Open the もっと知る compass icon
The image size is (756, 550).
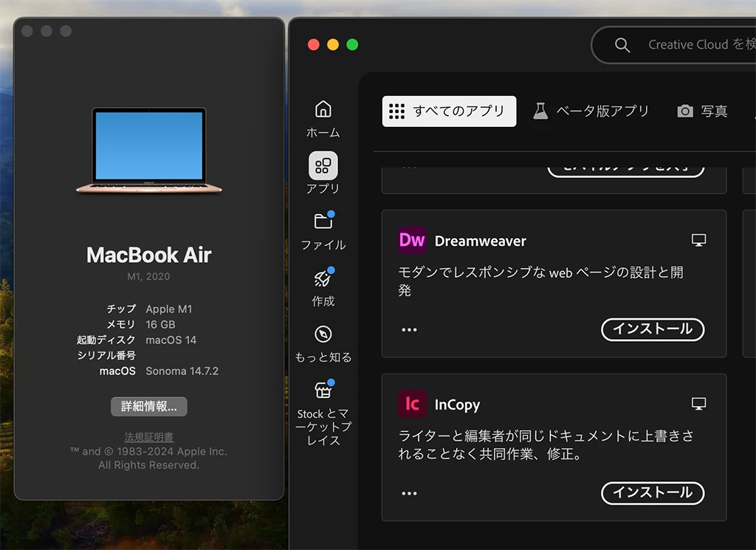(x=323, y=334)
